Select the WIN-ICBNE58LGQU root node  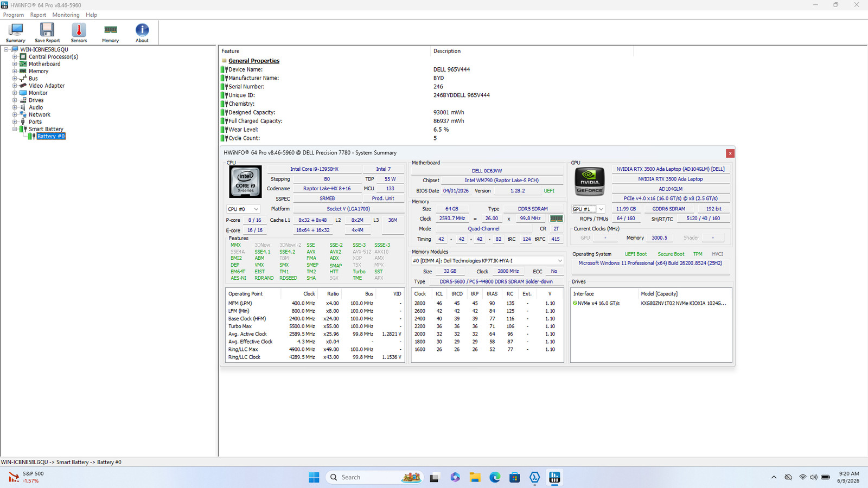tap(44, 49)
